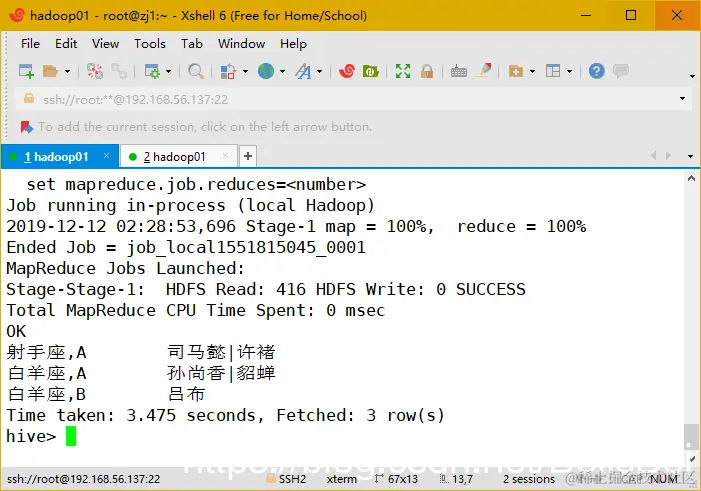Launch the red swirl Xmanager icon
Image resolution: width=701 pixels, height=491 pixels.
(x=347, y=71)
